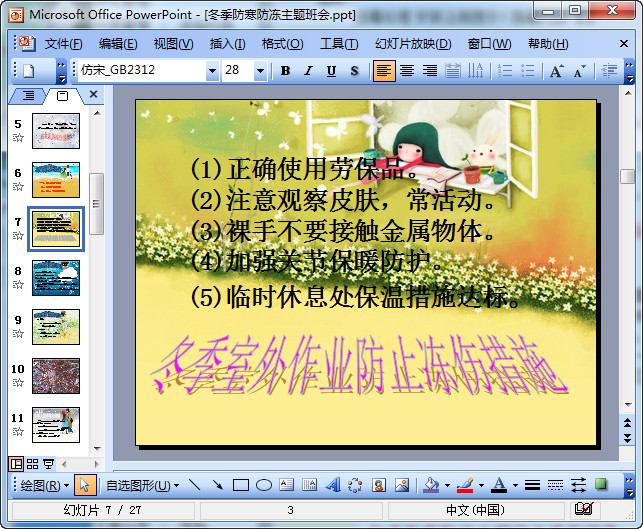This screenshot has height=529, width=643.
Task: Select slide 8 thumbnail
Action: (x=56, y=278)
